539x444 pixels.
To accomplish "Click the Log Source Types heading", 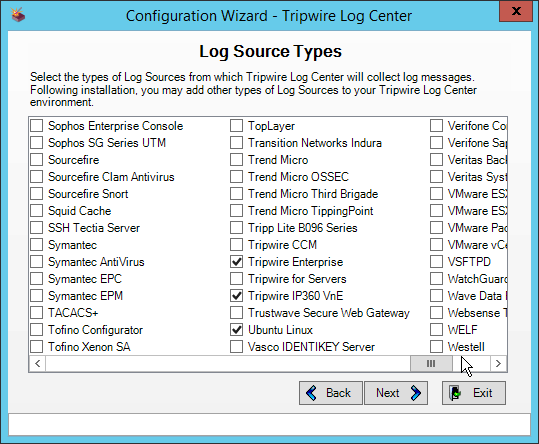I will 270,52.
